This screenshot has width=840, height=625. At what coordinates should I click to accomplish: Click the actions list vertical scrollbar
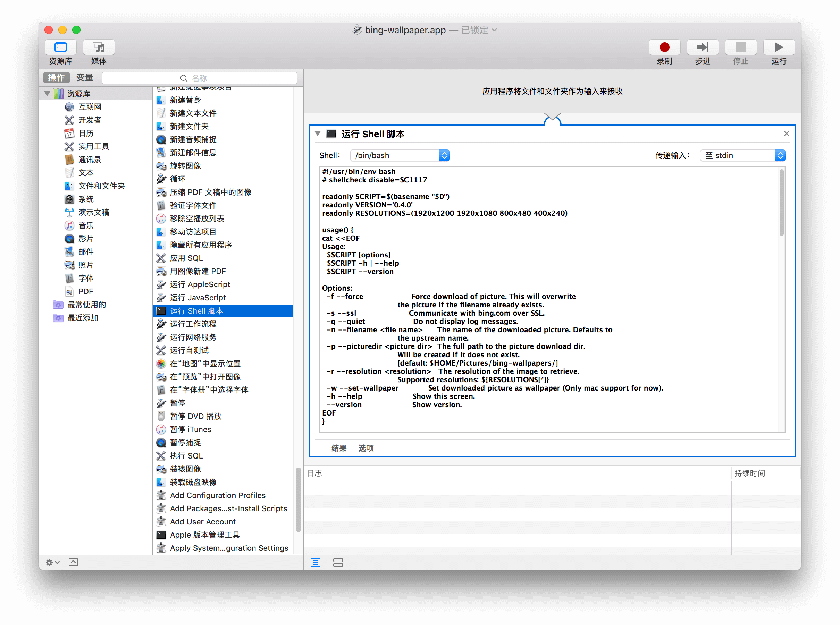point(298,500)
